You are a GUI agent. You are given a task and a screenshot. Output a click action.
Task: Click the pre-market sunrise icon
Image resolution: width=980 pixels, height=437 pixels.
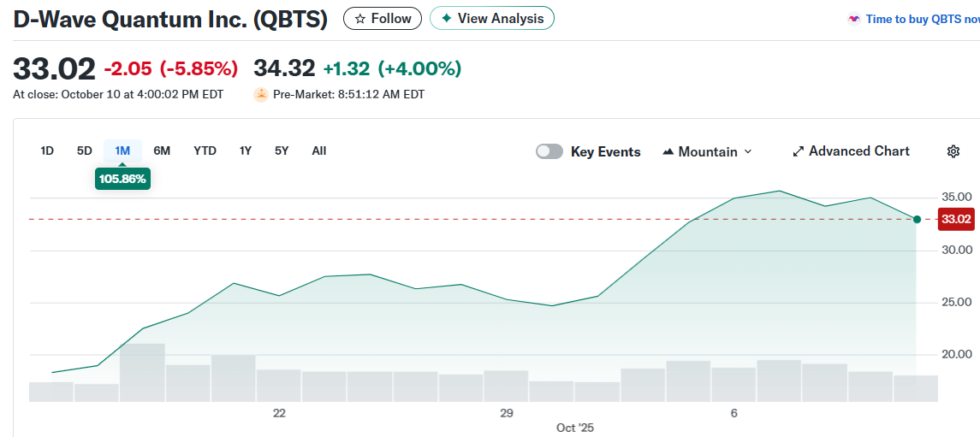261,95
